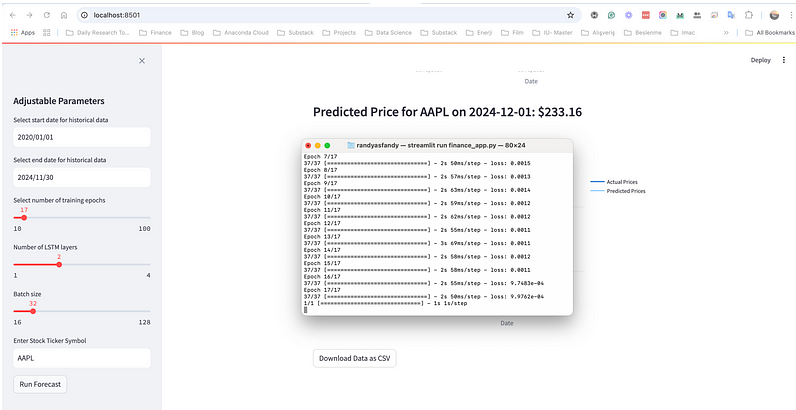Maximize the terminal with the green button

[327, 145]
